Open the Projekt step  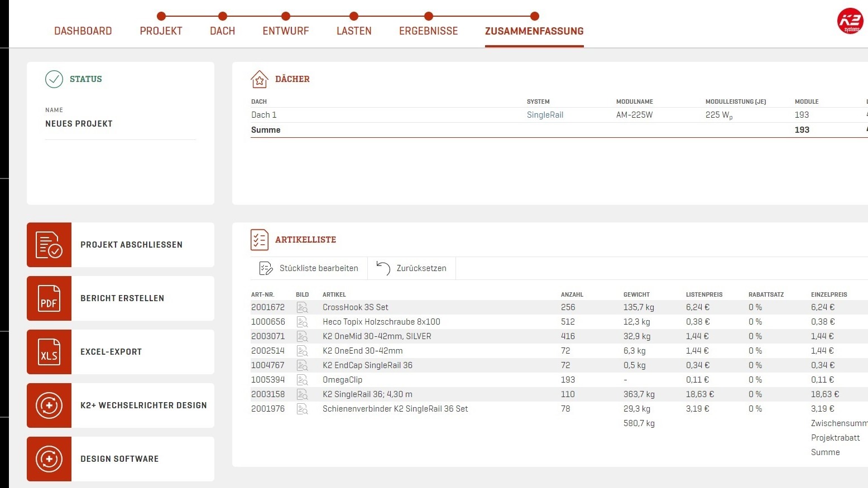[161, 31]
